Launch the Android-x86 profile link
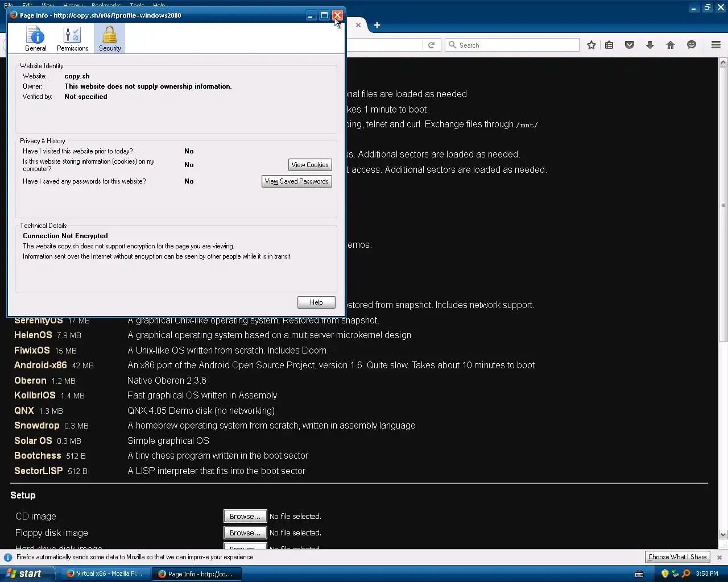Image resolution: width=728 pixels, height=582 pixels. pyautogui.click(x=40, y=365)
